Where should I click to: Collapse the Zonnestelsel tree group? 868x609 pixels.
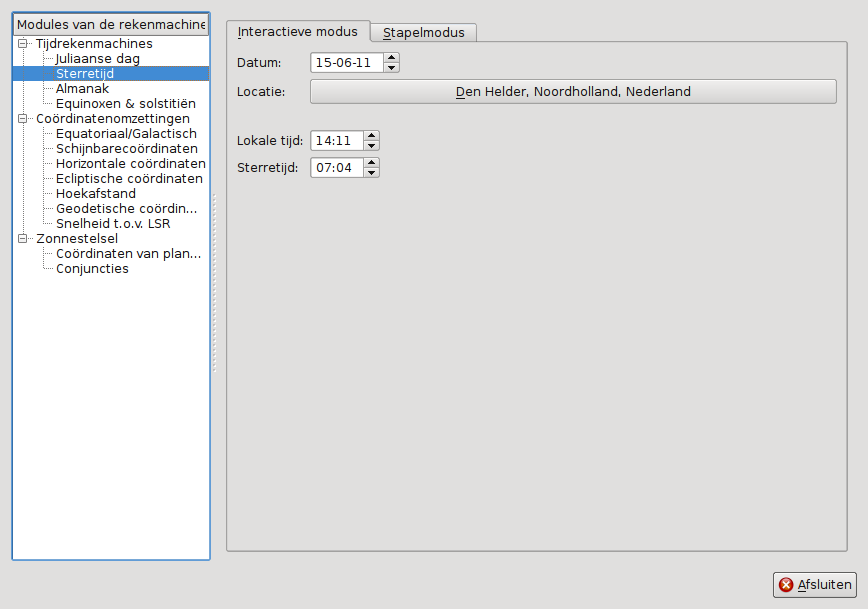tap(22, 239)
